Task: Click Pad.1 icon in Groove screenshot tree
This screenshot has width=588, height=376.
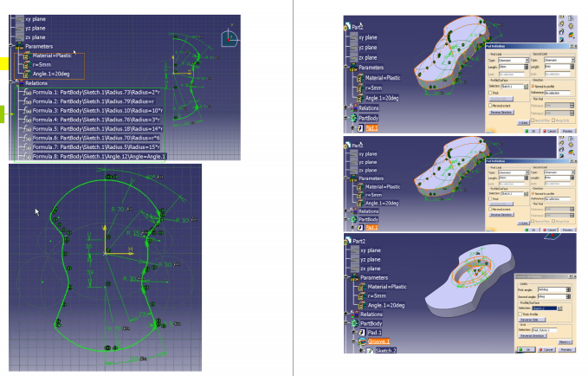Action: point(361,332)
